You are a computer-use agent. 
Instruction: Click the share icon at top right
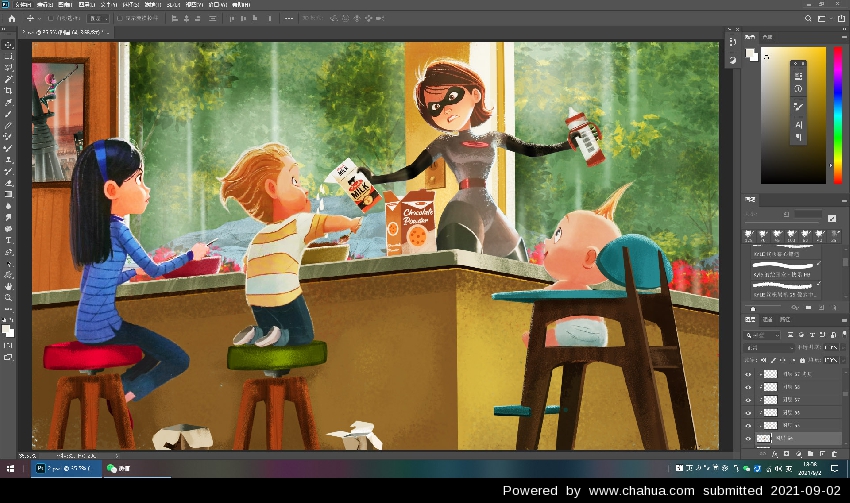pos(841,18)
